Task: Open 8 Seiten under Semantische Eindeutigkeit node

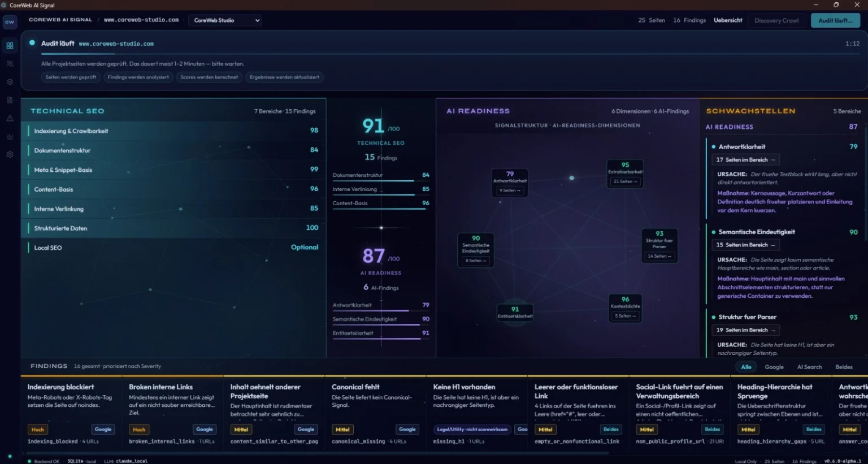Action: coord(476,261)
